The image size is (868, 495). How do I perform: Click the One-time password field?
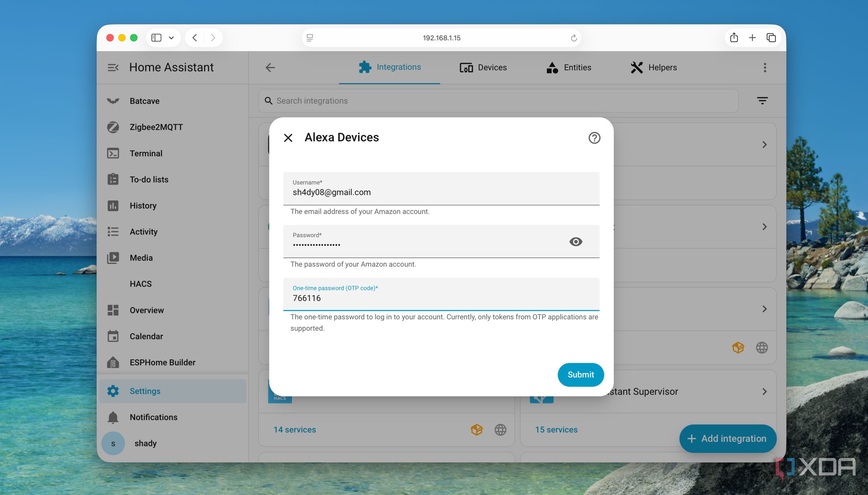441,294
